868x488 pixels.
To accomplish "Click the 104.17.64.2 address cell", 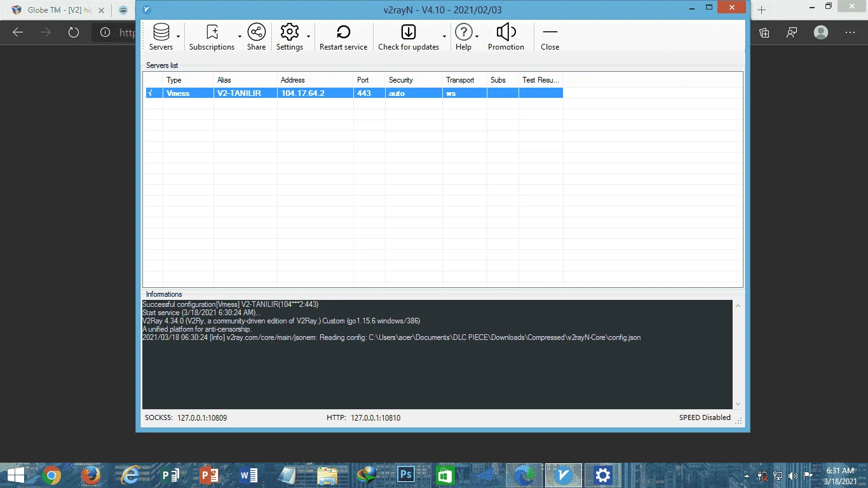I will (315, 93).
